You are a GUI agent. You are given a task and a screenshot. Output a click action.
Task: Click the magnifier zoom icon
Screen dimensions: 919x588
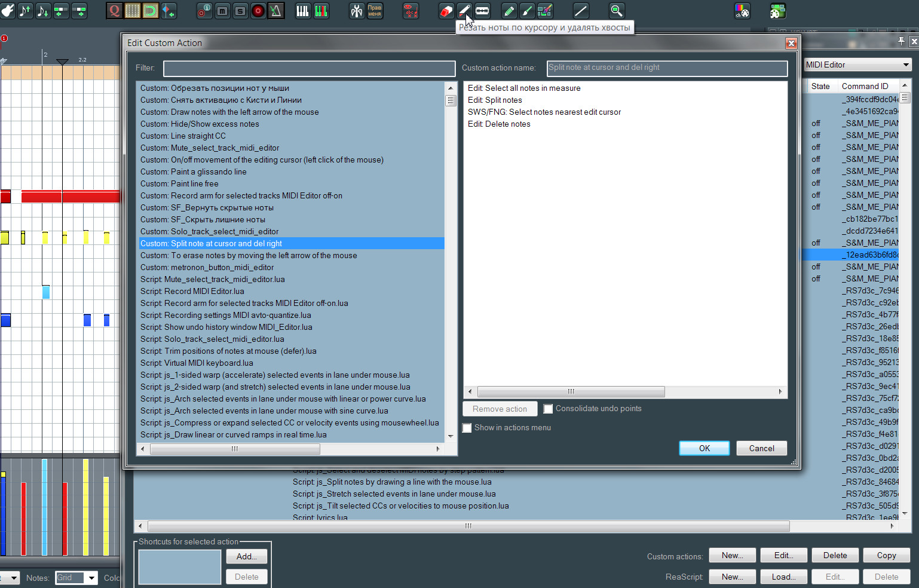pos(617,11)
